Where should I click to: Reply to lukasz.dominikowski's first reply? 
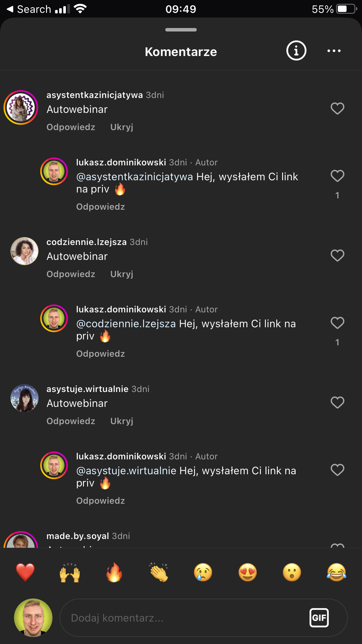[100, 206]
